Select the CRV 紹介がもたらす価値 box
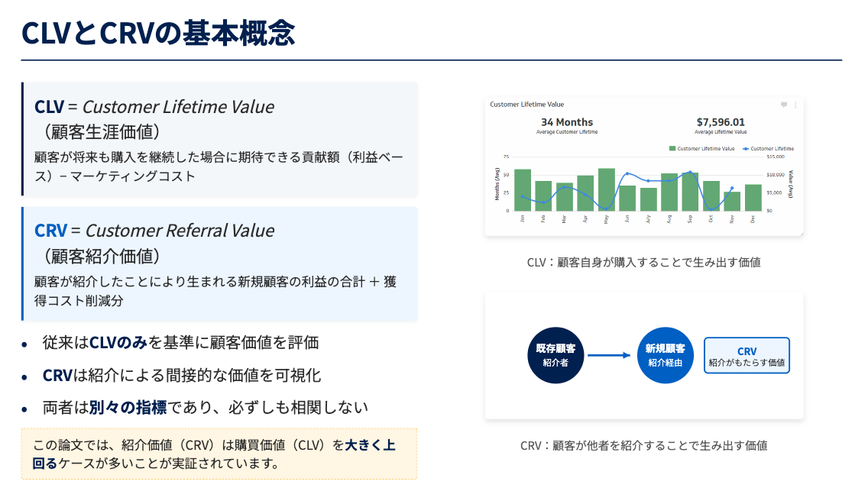Screen dimensions: 868x488 click(x=747, y=356)
